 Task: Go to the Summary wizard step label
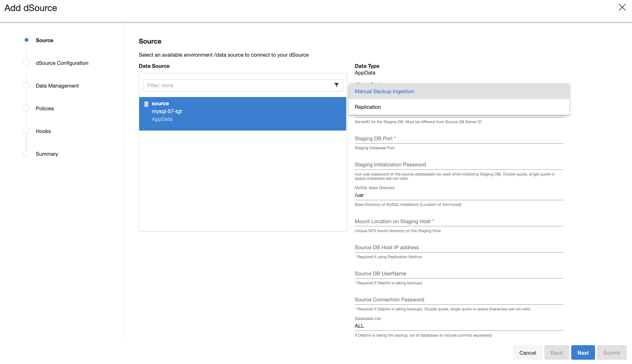coord(47,154)
